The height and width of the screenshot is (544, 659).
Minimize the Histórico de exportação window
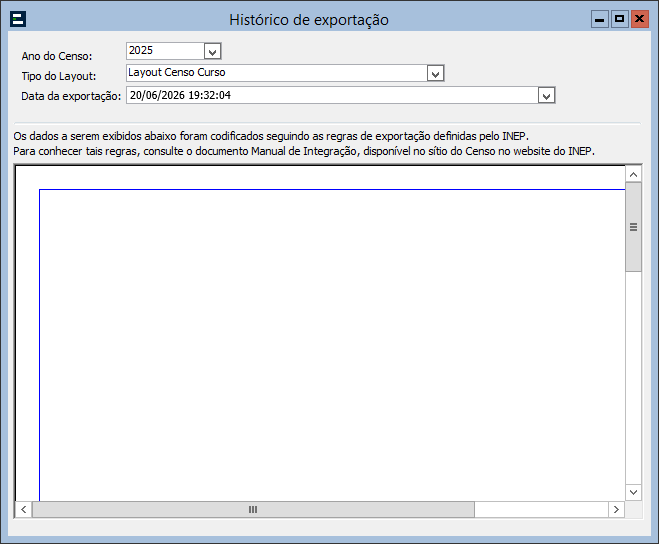(600, 19)
